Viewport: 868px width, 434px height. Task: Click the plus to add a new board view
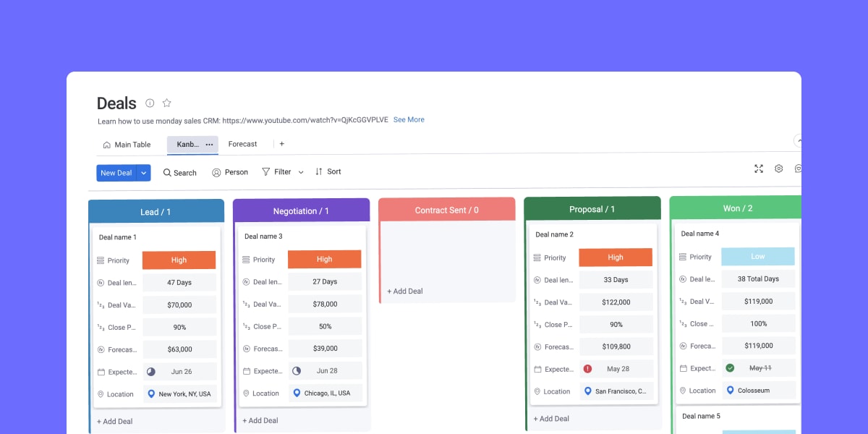click(x=281, y=144)
